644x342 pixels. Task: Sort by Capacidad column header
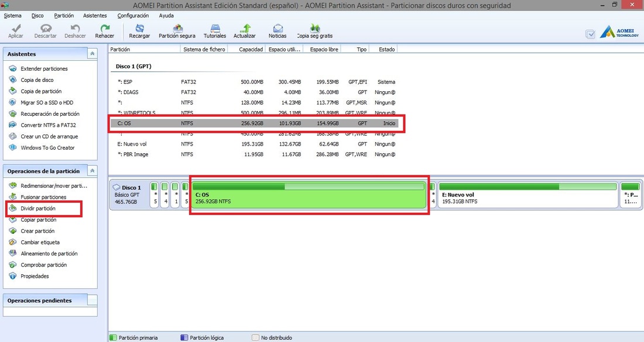point(247,49)
